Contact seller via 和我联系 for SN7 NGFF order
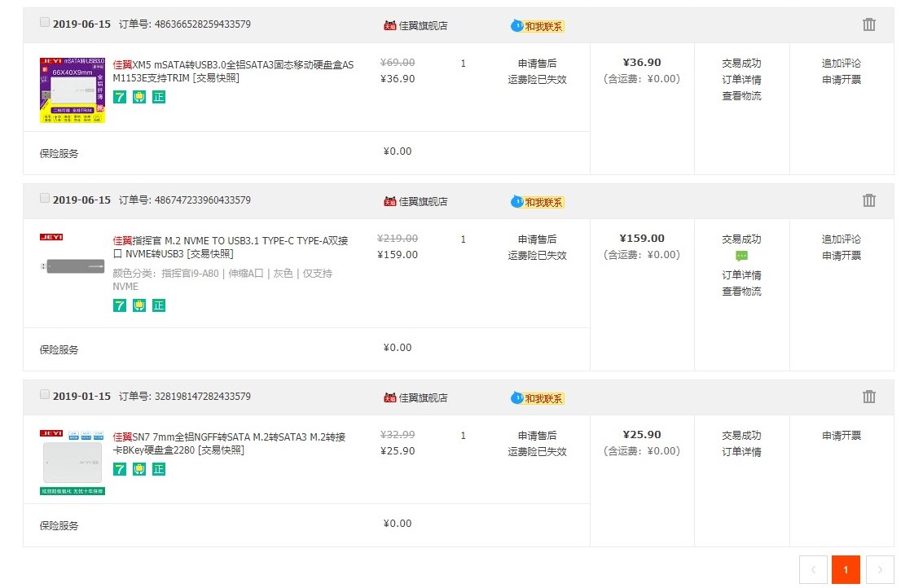 pos(538,398)
